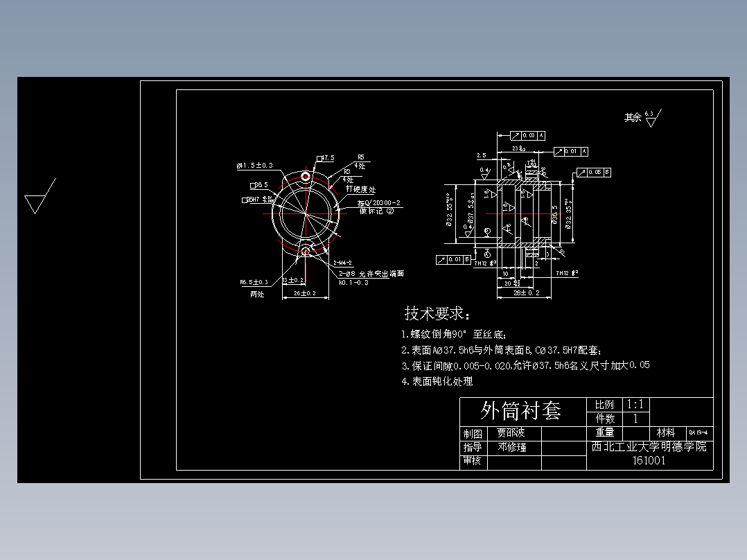Click the 按Q/2D300-2 做标记 annotation
This screenshot has width=747, height=560.
(x=379, y=204)
